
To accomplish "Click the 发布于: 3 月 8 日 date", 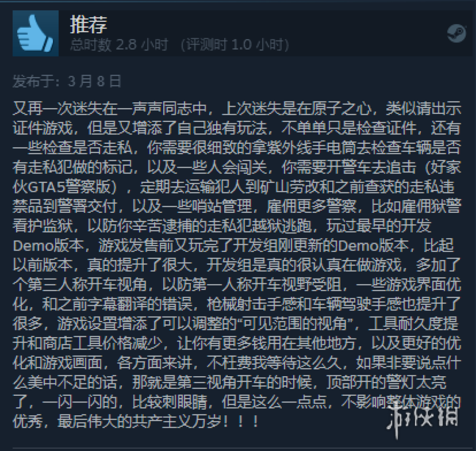I will coord(67,81).
